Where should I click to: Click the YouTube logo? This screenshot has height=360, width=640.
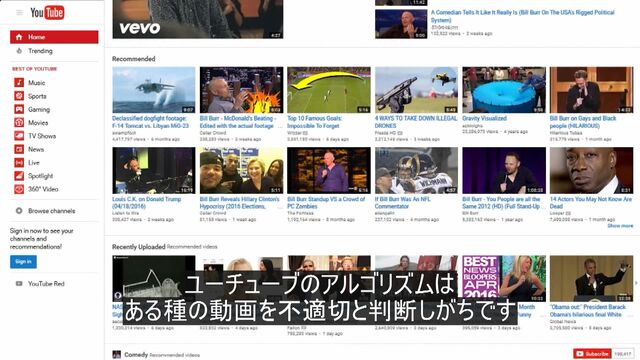click(47, 13)
